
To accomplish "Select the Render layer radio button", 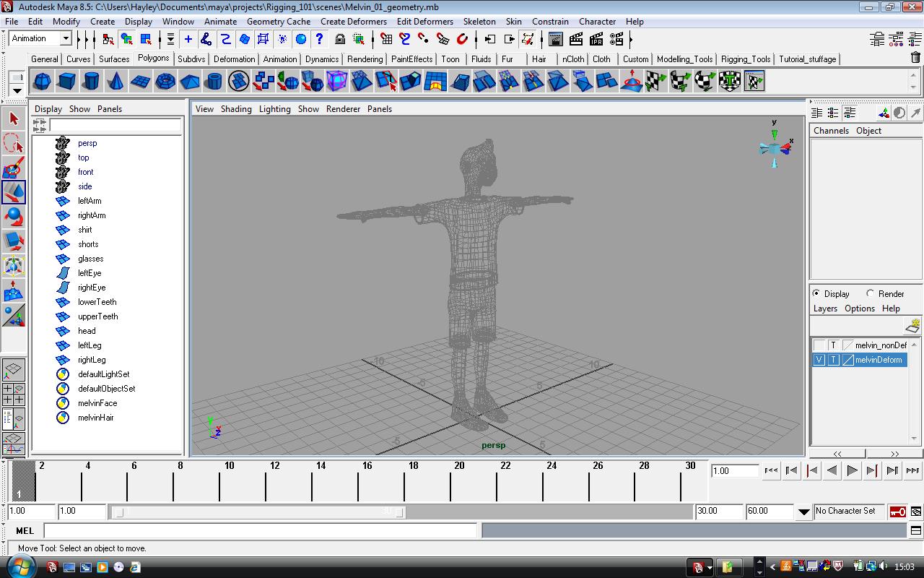I will [871, 293].
